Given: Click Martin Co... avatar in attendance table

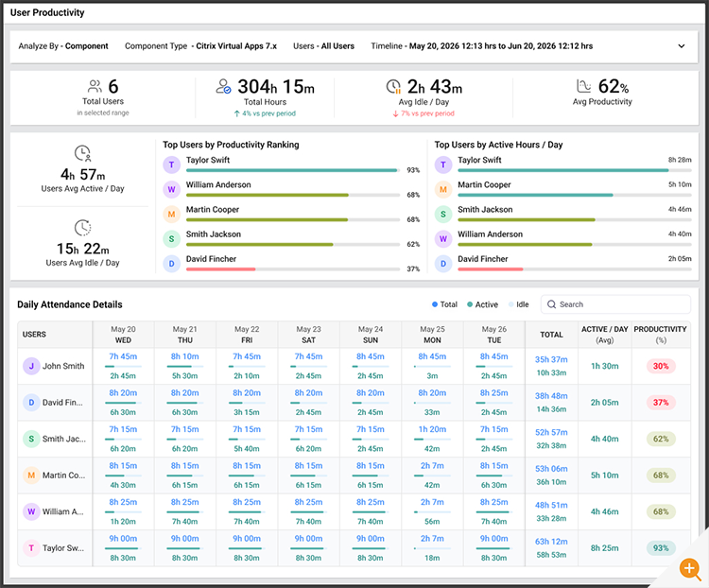Looking at the screenshot, I should [31, 475].
